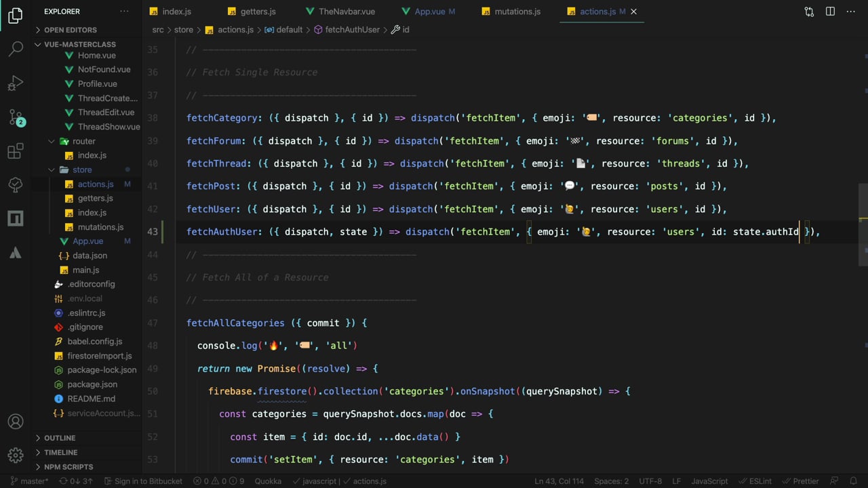The image size is (868, 488).
Task: Open the Accounts icon in activity bar
Action: click(x=16, y=422)
